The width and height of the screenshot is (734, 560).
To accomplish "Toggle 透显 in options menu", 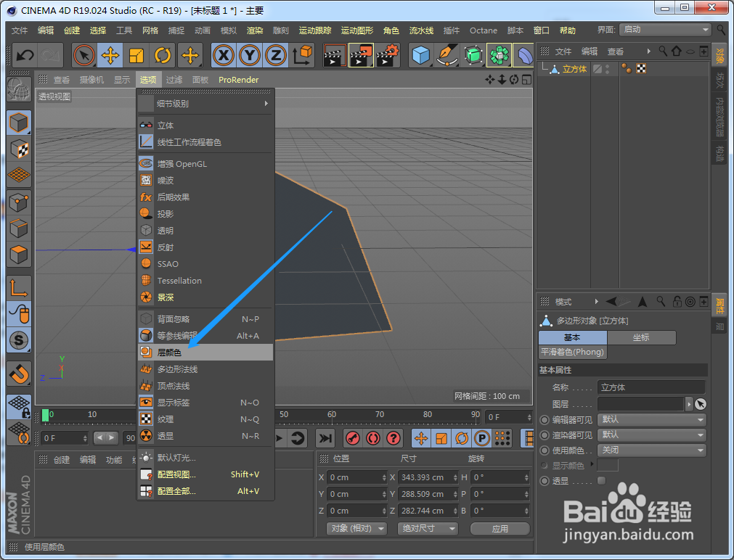I will coord(205,436).
